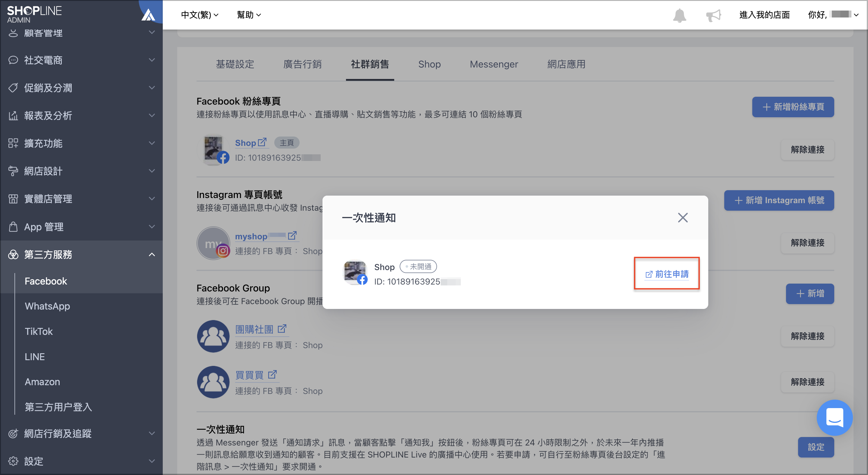868x475 pixels.
Task: Click the 新增 Instagram 帳號 button
Action: click(779, 200)
